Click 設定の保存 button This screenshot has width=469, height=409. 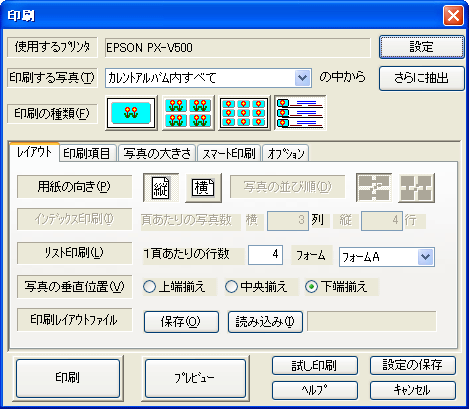tap(413, 365)
